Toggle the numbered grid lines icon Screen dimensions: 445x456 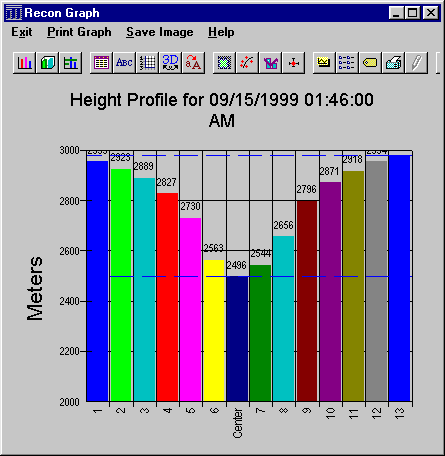(x=147, y=63)
